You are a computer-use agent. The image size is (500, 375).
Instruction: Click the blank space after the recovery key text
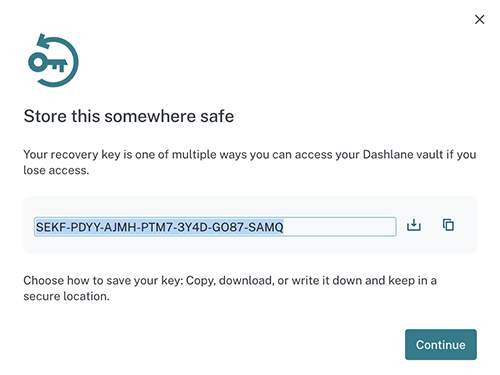click(x=339, y=227)
